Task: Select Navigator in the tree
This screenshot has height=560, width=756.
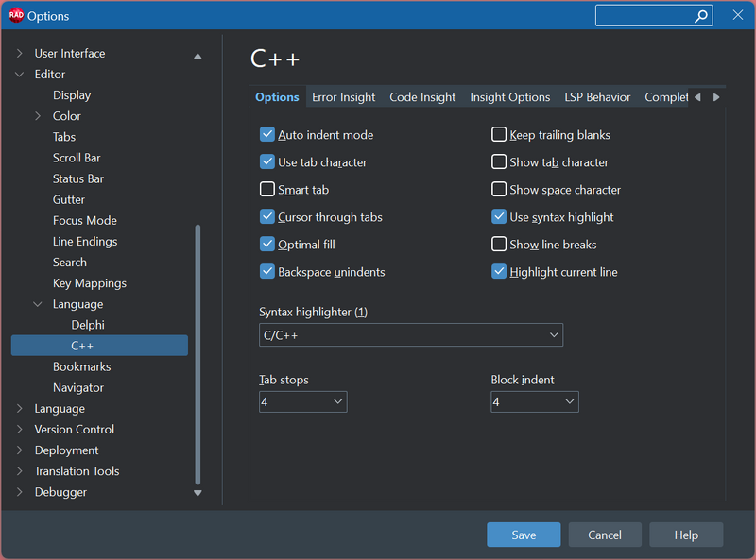Action: [x=78, y=387]
